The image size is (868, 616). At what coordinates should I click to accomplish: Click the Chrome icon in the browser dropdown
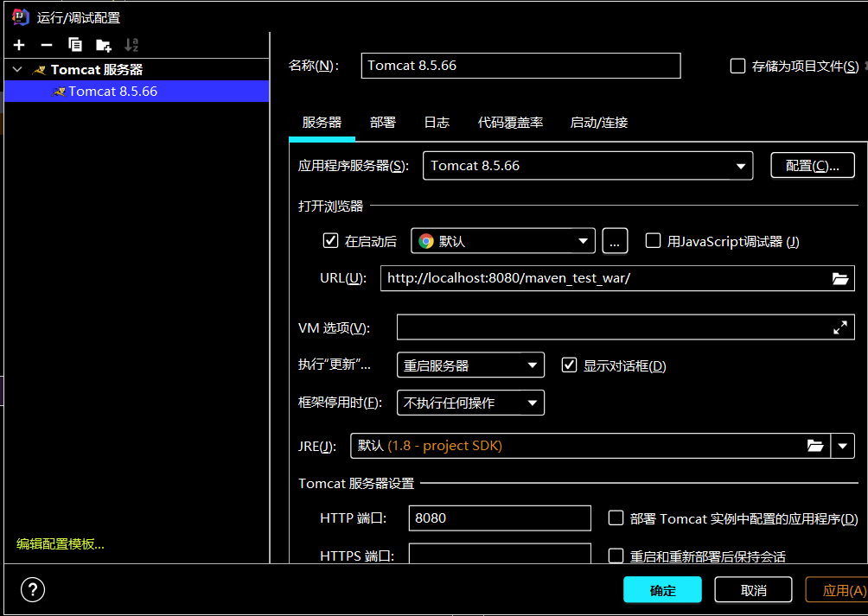(x=425, y=241)
